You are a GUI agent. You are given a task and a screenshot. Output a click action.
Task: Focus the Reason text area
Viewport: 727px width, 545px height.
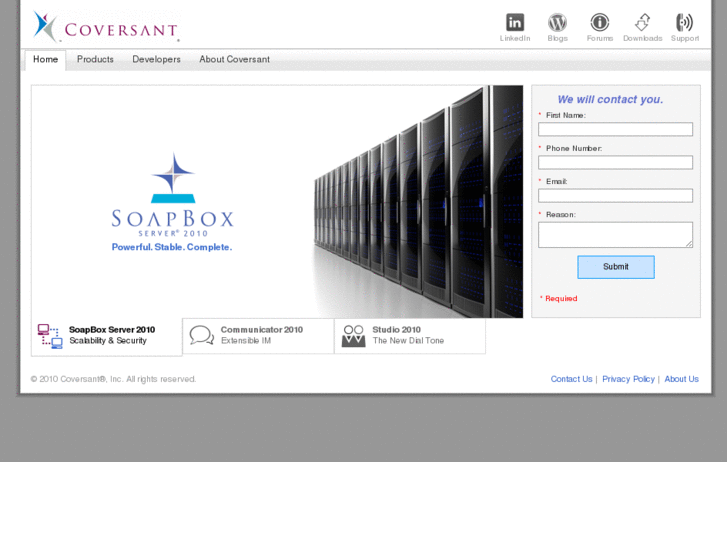(x=615, y=235)
